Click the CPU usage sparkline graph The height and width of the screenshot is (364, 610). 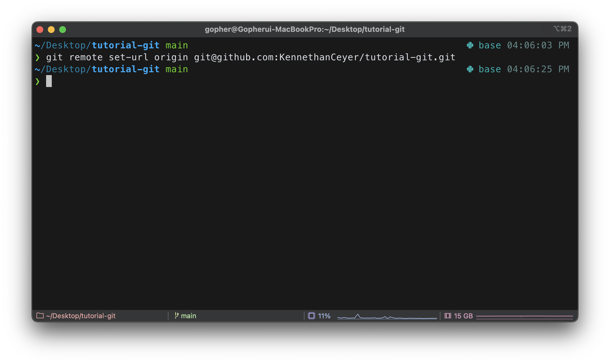(387, 317)
